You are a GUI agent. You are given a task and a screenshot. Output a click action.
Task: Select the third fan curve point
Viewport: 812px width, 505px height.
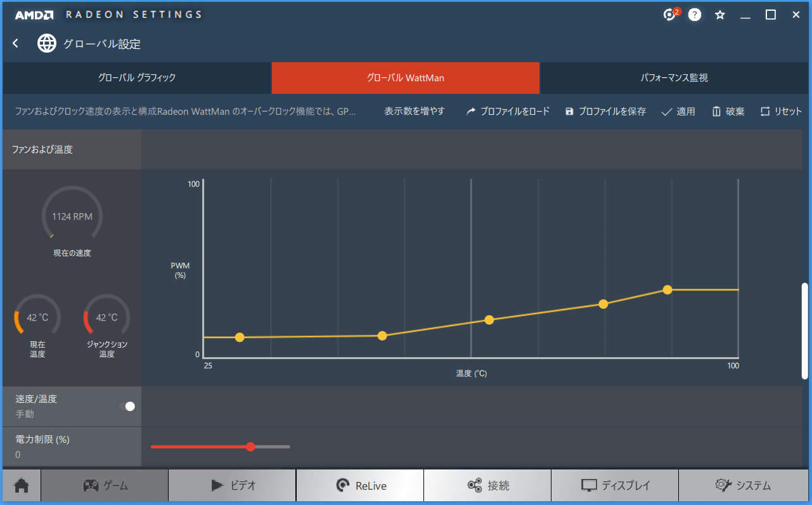click(x=489, y=320)
